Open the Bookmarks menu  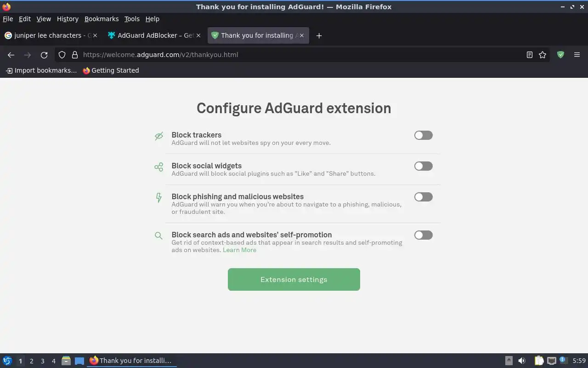102,19
